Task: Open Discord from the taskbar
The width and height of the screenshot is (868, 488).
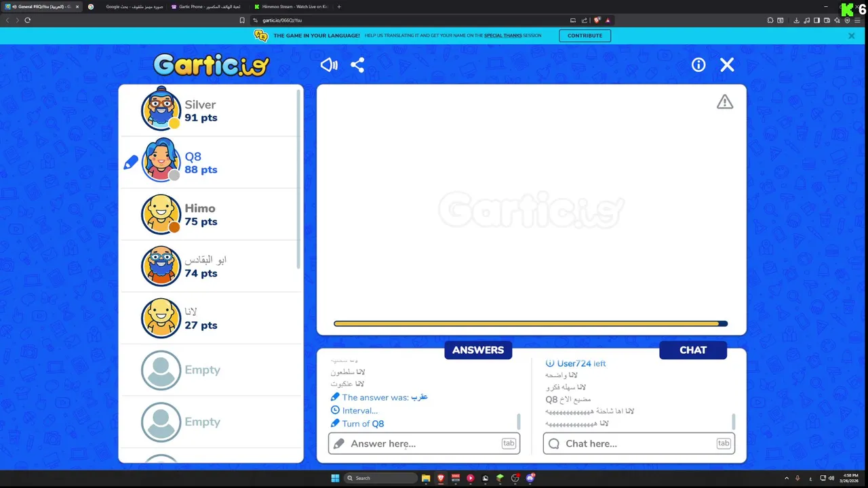Action: (530, 478)
